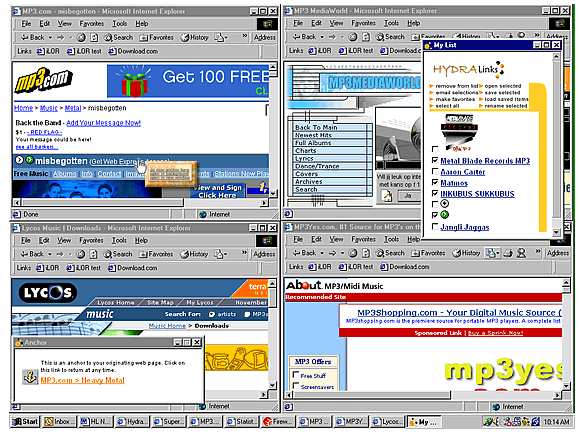Click Mail icon in MP3.com window toolbar
Viewport: 580px width, 435px height.
point(219,37)
